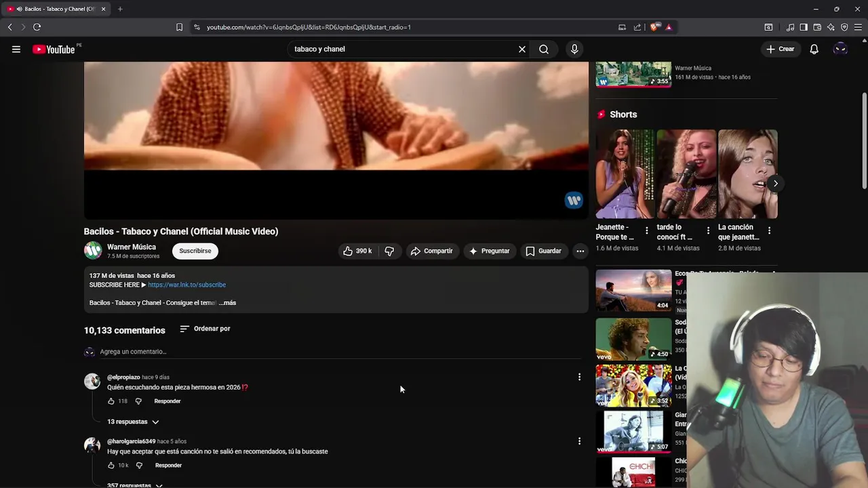Screen dimensions: 868x488
Task: Open the 5:07 vevo recommended thumbnail
Action: pos(633,432)
